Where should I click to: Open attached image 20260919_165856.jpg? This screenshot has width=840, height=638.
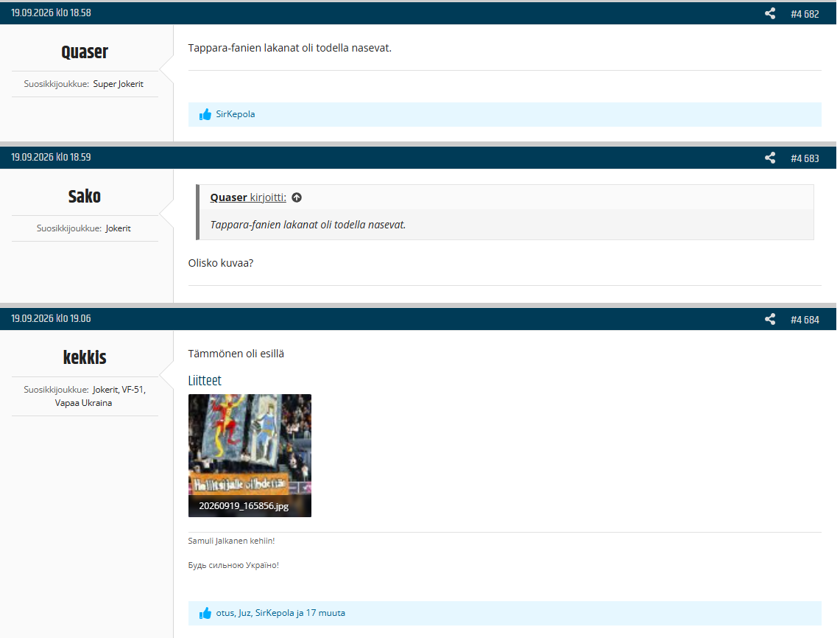(x=250, y=456)
